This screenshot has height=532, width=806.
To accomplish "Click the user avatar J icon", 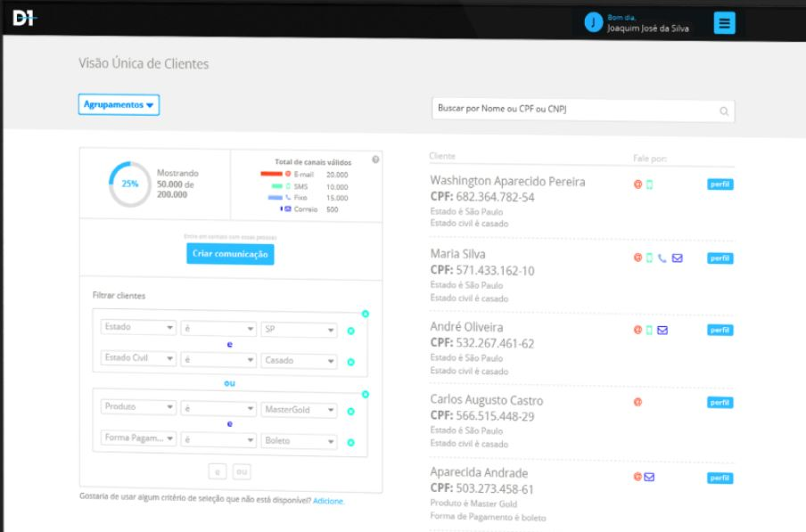I will coord(593,22).
